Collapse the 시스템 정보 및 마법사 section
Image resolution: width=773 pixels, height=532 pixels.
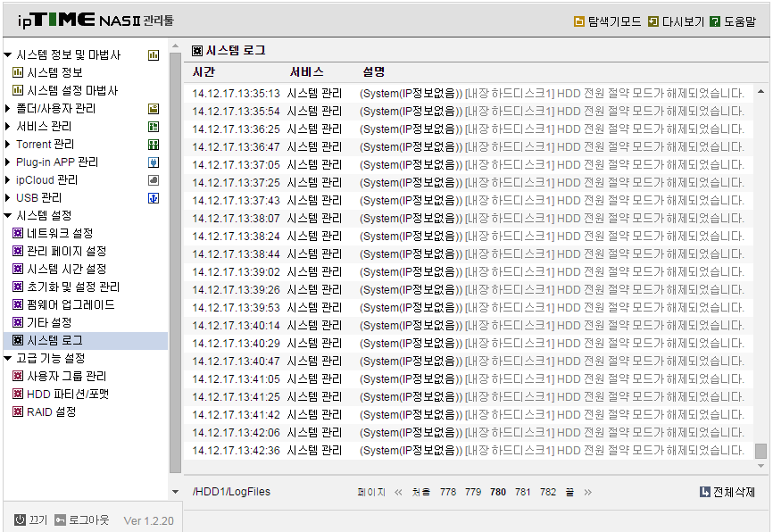pos(7,54)
